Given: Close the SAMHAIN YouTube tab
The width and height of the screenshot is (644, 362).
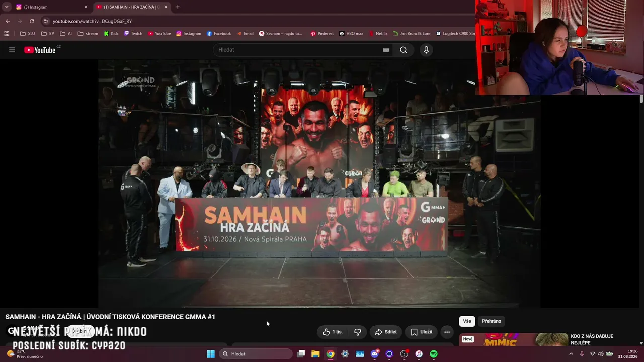Looking at the screenshot, I should 166,7.
